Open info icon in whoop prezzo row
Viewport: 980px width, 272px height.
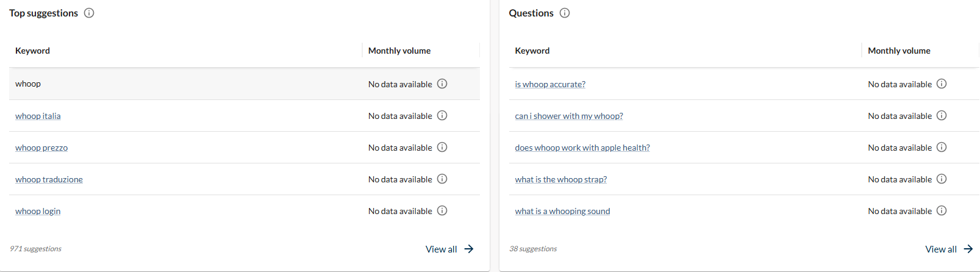(442, 147)
